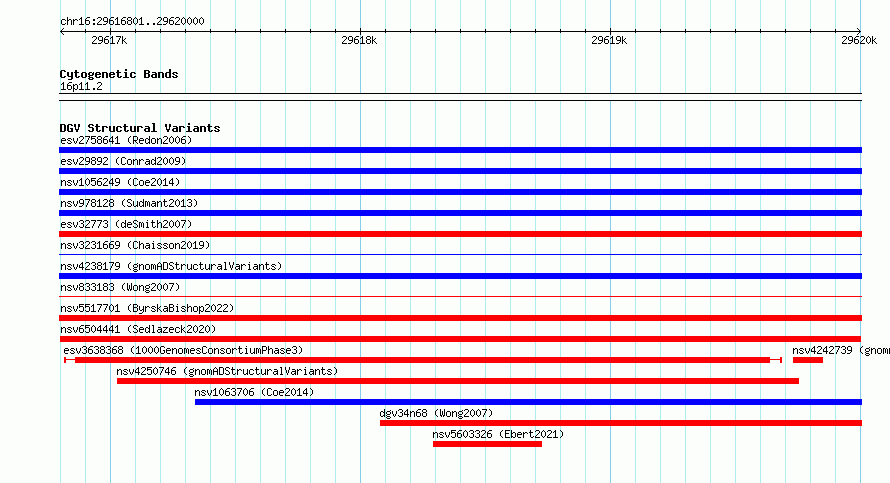The width and height of the screenshot is (890, 483).
Task: Open nsv1063706 (Coe2014) variant label
Action: tap(254, 392)
